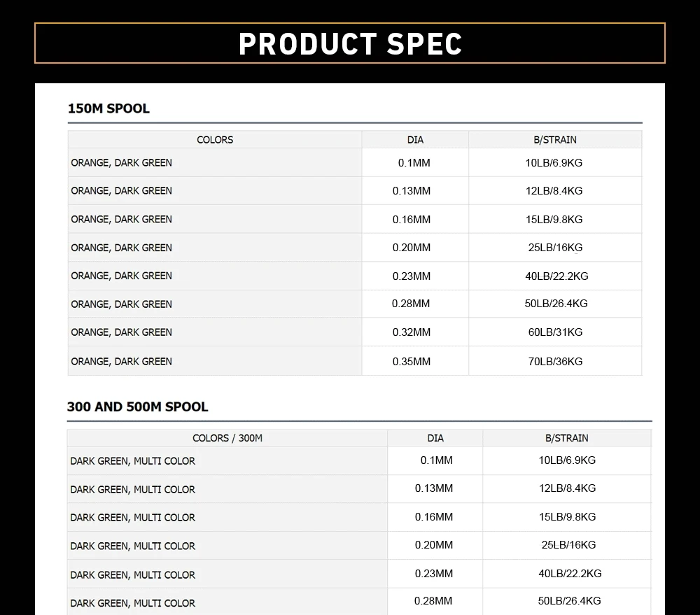Select the 0.35MM diameter cell
Image resolution: width=700 pixels, height=615 pixels.
pos(412,362)
